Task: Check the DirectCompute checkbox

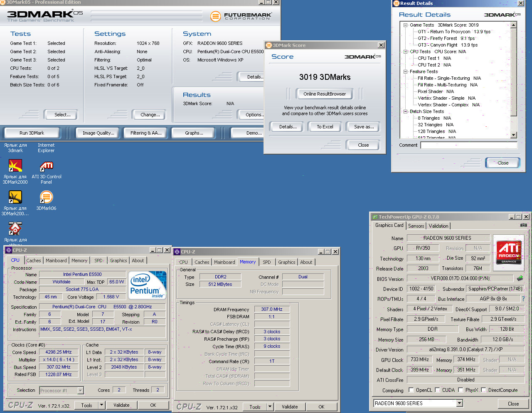Action: [x=483, y=390]
